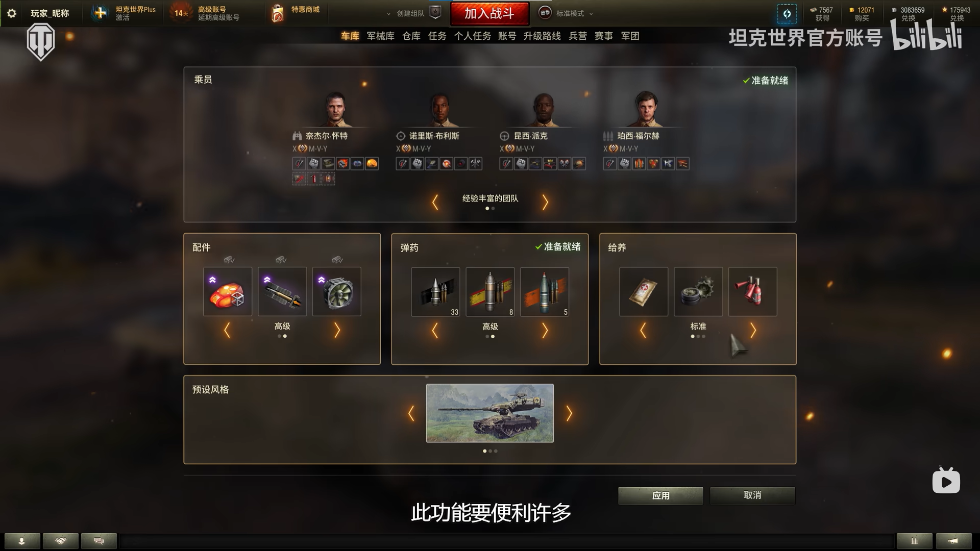The height and width of the screenshot is (551, 980).
Task: Select the orange armor equipment icon
Action: (228, 292)
